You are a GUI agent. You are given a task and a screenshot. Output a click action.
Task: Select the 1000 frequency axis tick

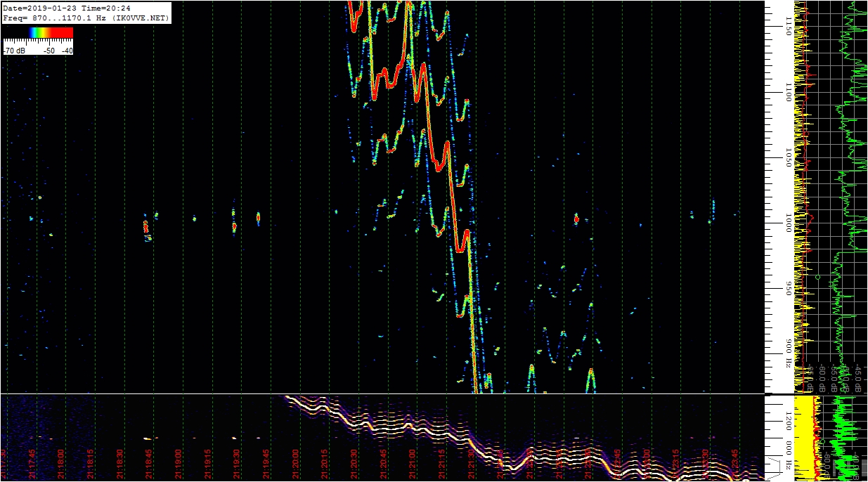(x=789, y=223)
